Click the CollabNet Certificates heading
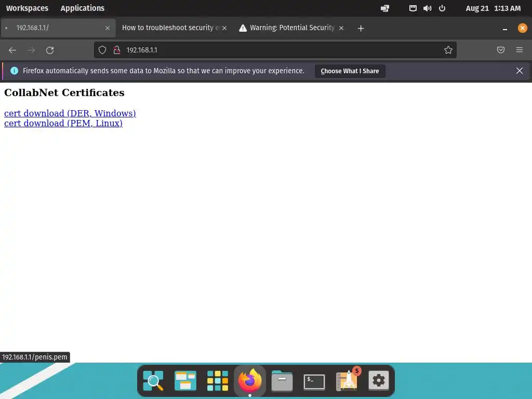This screenshot has height=399, width=532. (x=64, y=92)
